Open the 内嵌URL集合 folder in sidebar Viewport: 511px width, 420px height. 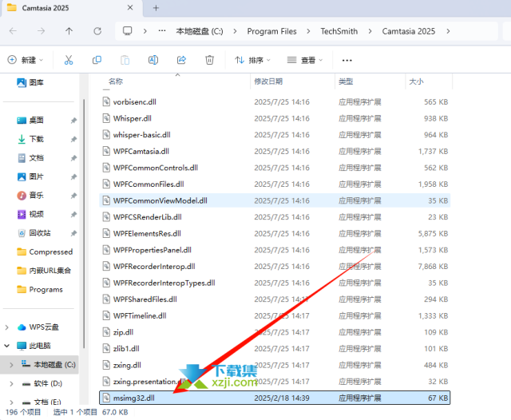44,271
